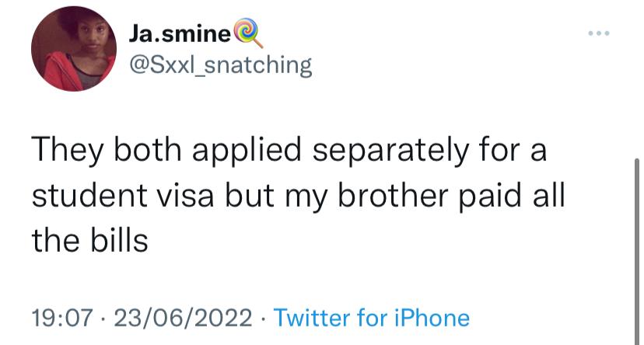Click the words 'paid all' in tweet
The width and height of the screenshot is (644, 345).
(512, 195)
